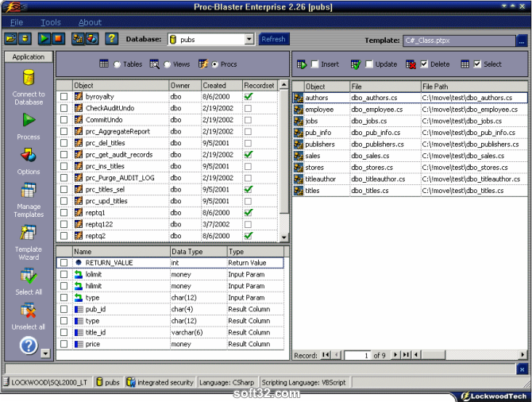Click the file grid scroll right arrow
532x402 pixels.
(x=522, y=355)
